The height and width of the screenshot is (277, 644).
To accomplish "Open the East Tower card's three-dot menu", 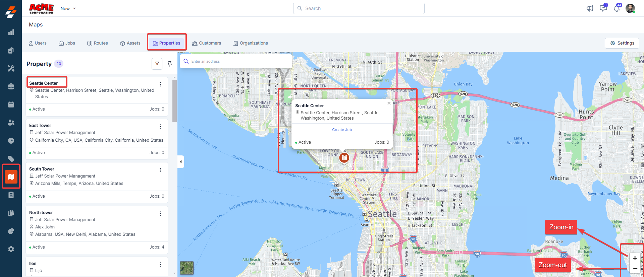I will pyautogui.click(x=160, y=127).
